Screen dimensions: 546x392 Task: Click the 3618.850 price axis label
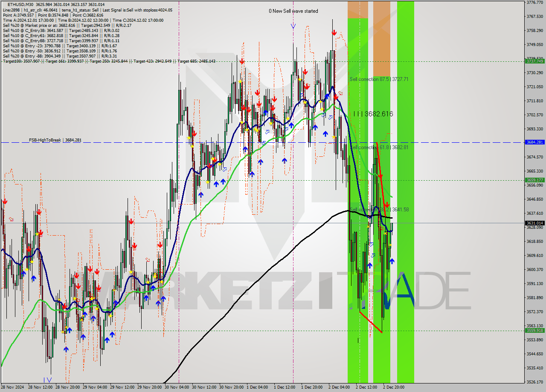(x=534, y=241)
